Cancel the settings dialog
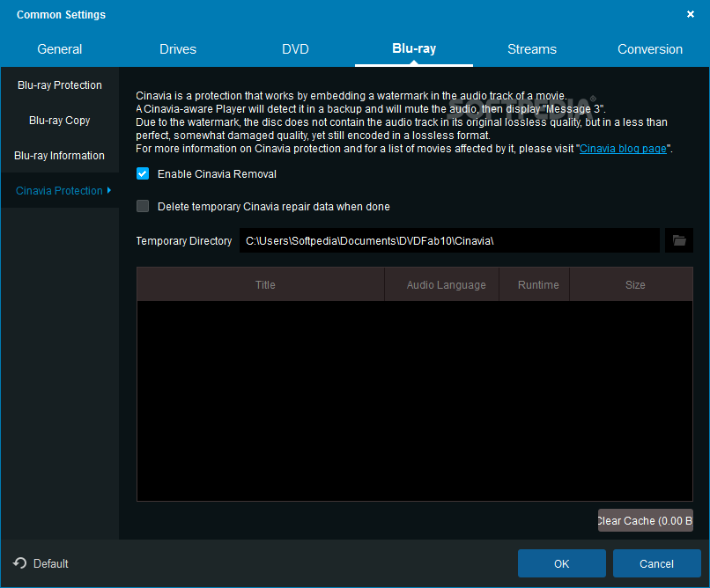The image size is (710, 588). [656, 563]
